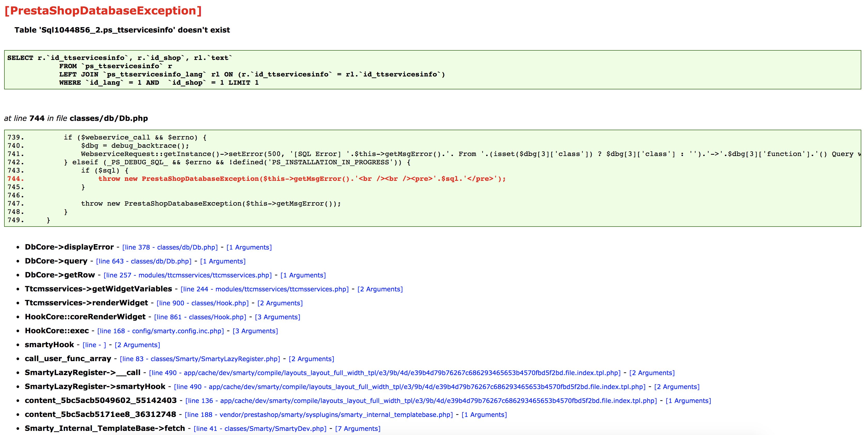Open line 643 classes/db/Db.php link

(x=144, y=261)
